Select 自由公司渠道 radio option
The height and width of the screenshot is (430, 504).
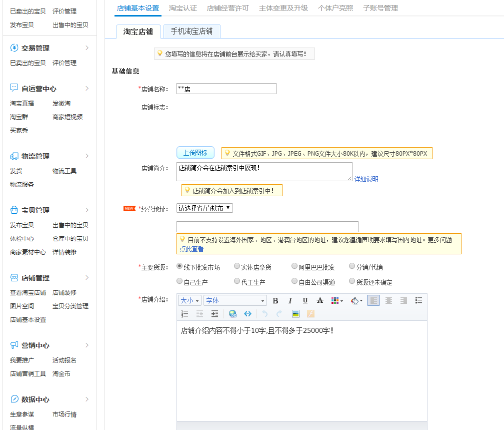point(294,281)
